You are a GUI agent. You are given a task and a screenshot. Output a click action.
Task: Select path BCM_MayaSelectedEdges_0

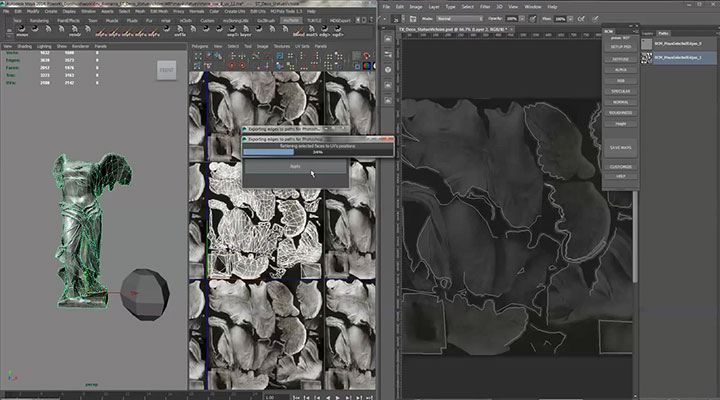678,44
